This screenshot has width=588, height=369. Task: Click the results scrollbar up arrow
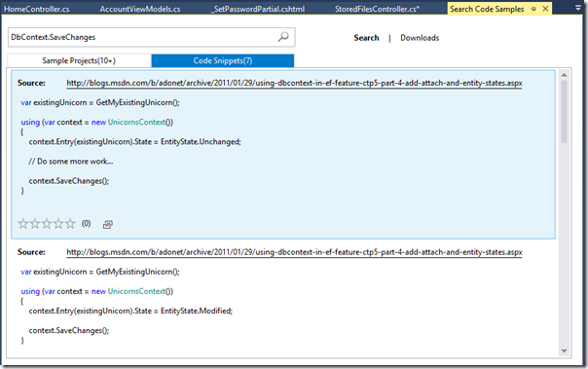(x=564, y=75)
